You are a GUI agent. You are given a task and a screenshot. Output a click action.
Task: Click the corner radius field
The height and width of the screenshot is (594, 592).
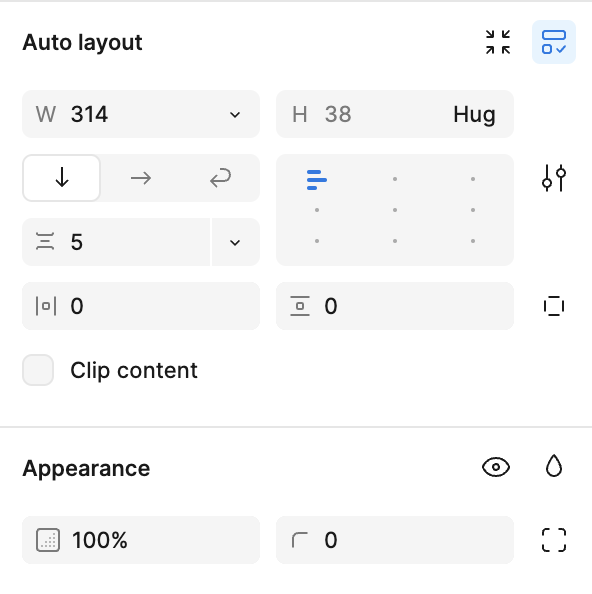click(x=395, y=540)
